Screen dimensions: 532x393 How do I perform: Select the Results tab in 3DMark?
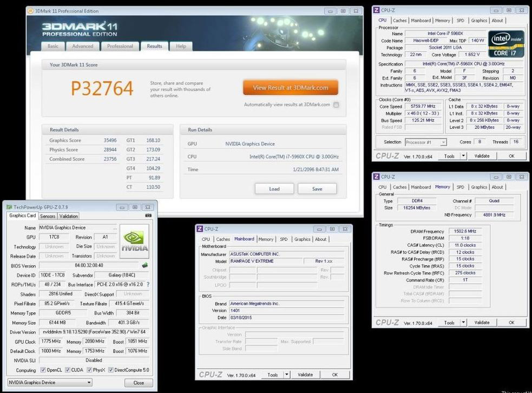pos(154,46)
